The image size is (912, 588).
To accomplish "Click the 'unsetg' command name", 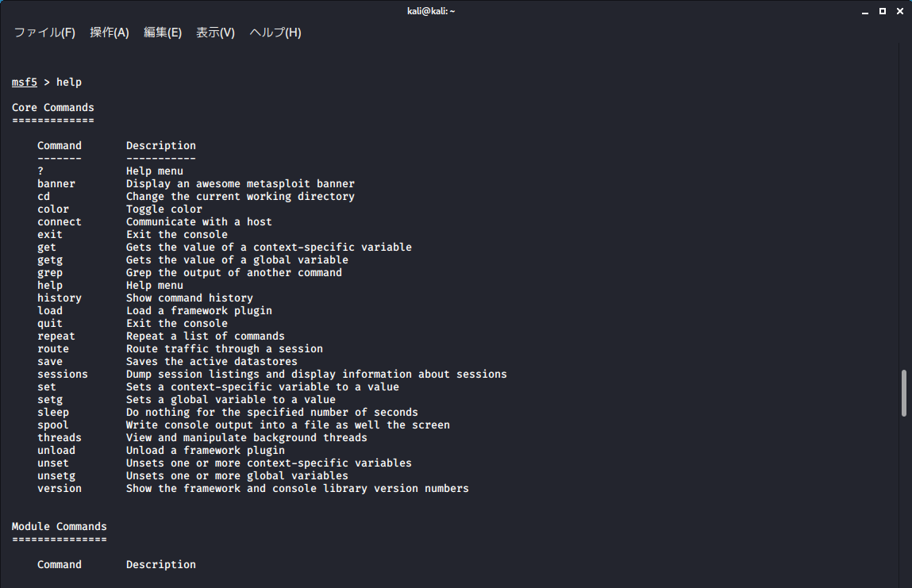I will (x=56, y=476).
